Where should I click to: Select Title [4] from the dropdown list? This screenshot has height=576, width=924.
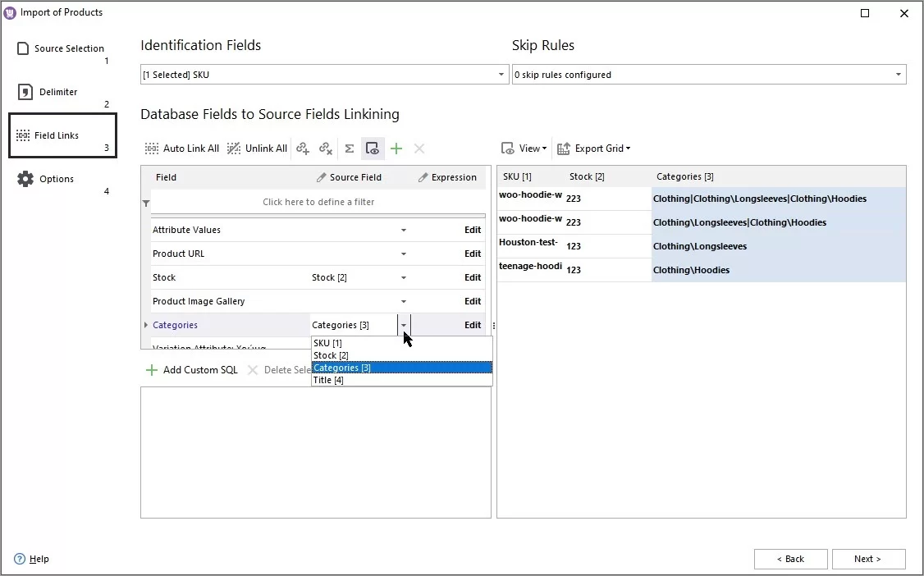tap(328, 380)
